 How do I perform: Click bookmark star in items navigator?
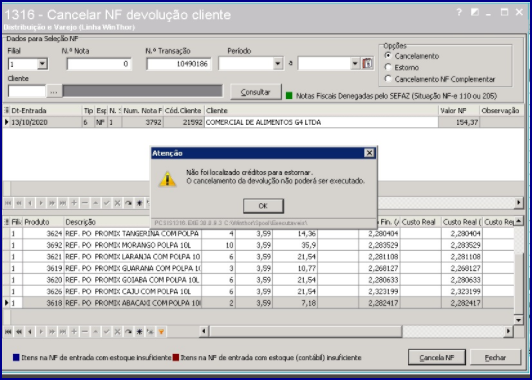[139, 332]
